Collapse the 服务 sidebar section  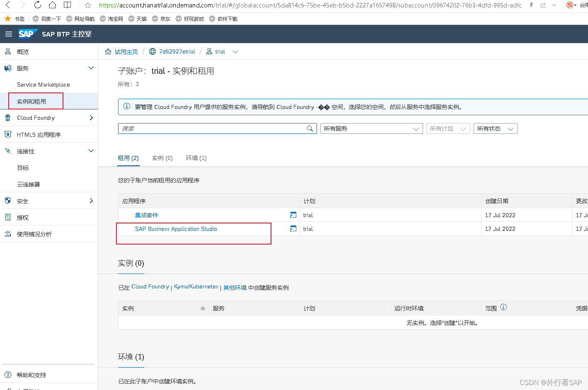point(91,68)
